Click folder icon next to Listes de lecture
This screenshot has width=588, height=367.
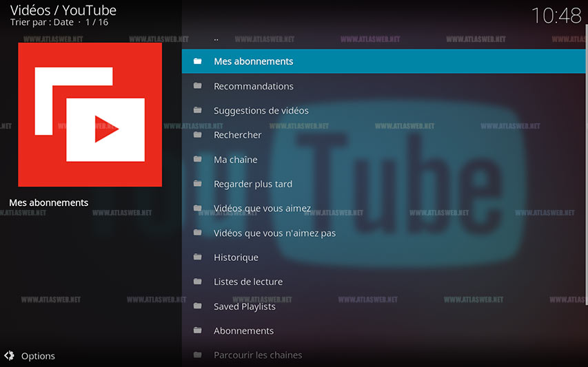198,281
